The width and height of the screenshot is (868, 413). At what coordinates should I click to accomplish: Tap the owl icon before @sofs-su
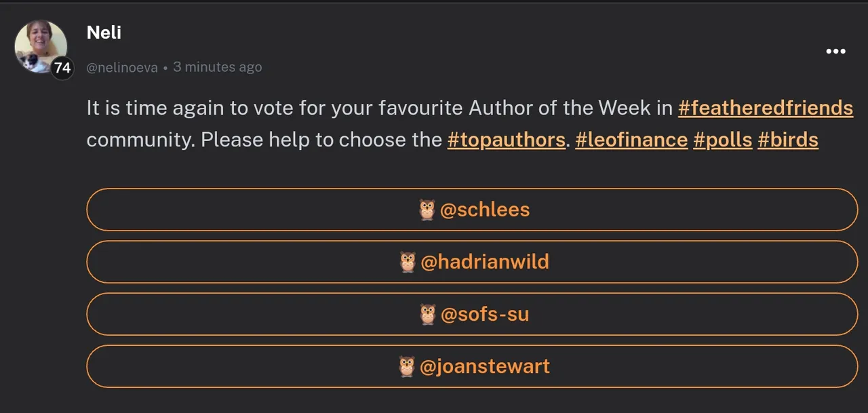point(427,314)
